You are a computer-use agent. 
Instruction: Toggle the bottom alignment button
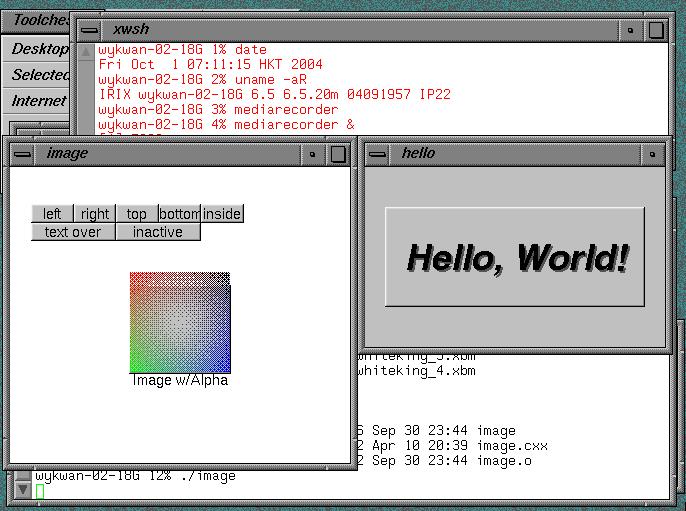179,214
